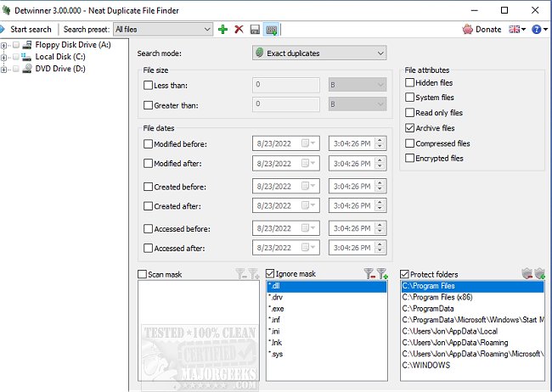The image size is (552, 392).
Task: Check the Modified before checkbox
Action: [x=149, y=144]
